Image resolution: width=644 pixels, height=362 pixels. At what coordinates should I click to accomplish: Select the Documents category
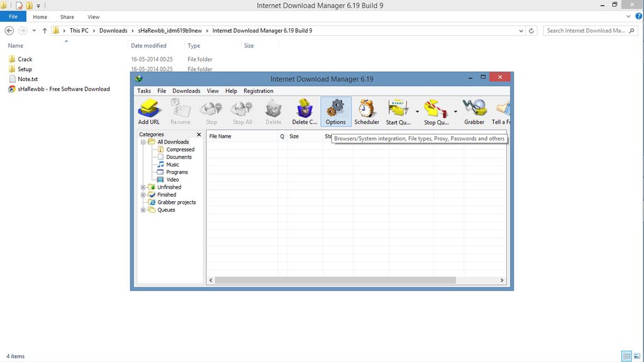tap(179, 157)
